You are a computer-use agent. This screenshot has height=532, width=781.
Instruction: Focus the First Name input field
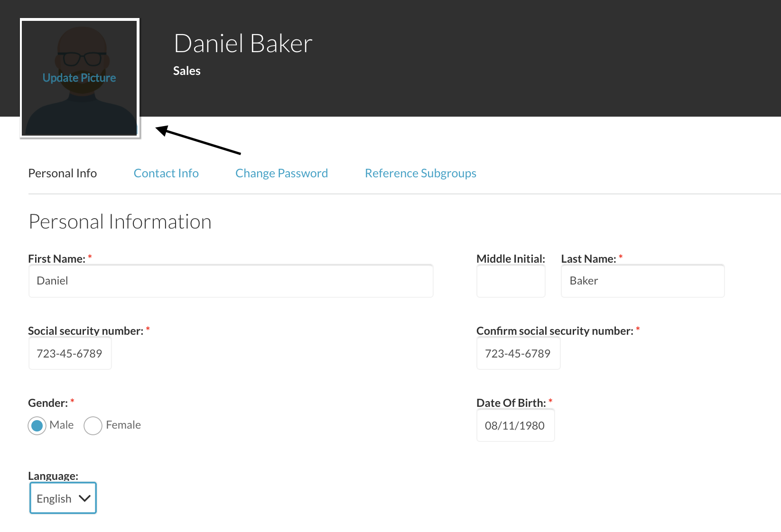click(x=231, y=281)
